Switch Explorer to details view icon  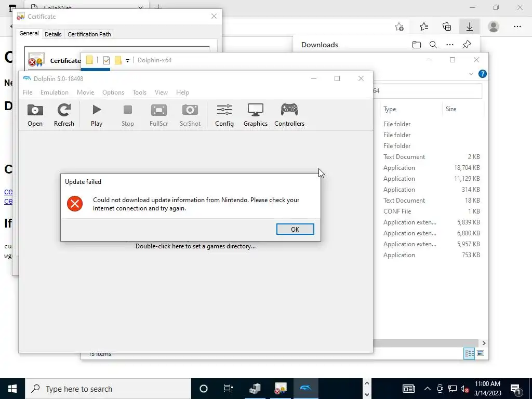tap(469, 353)
